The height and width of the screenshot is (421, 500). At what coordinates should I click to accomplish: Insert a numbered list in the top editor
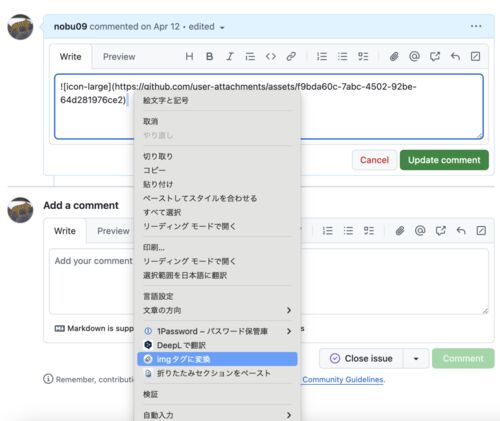[x=322, y=56]
